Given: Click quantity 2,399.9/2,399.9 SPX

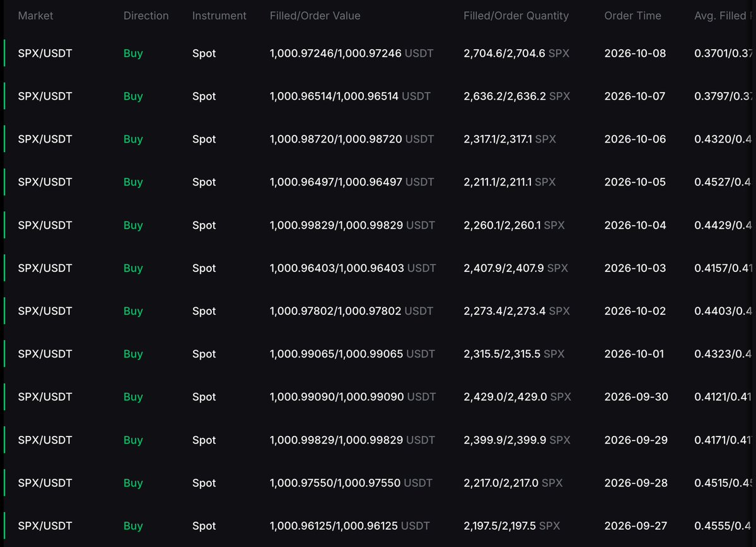Looking at the screenshot, I should click(x=517, y=440).
